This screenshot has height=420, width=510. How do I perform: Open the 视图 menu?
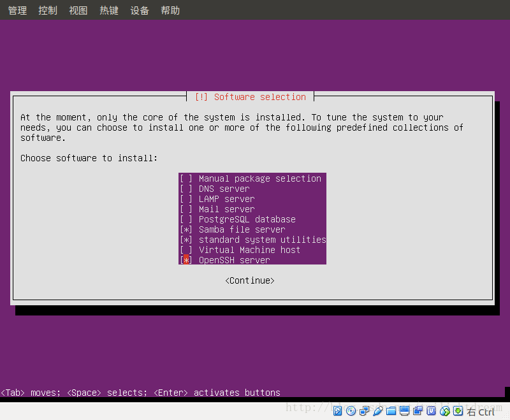(78, 10)
